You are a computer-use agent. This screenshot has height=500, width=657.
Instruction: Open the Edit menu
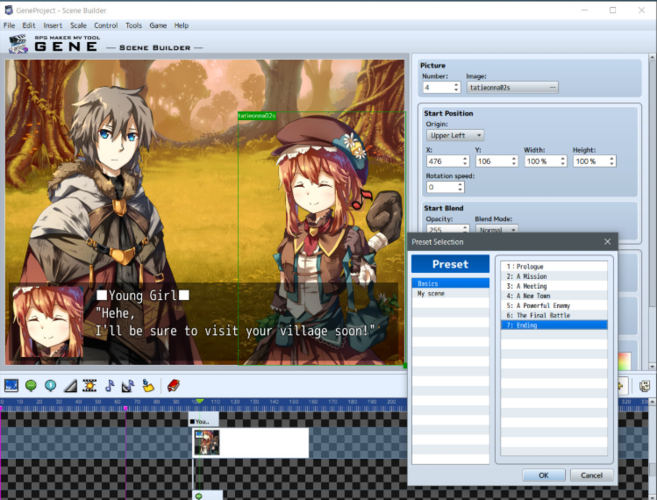pos(29,26)
